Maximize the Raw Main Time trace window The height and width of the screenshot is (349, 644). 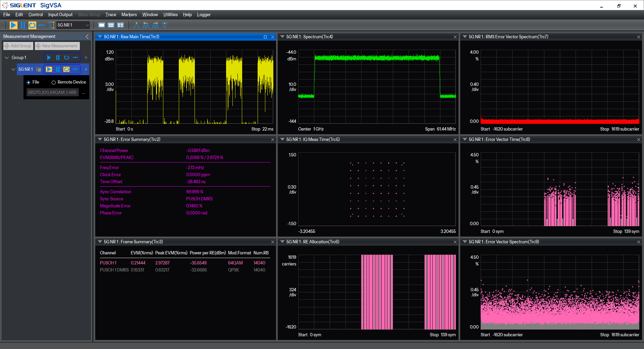265,37
